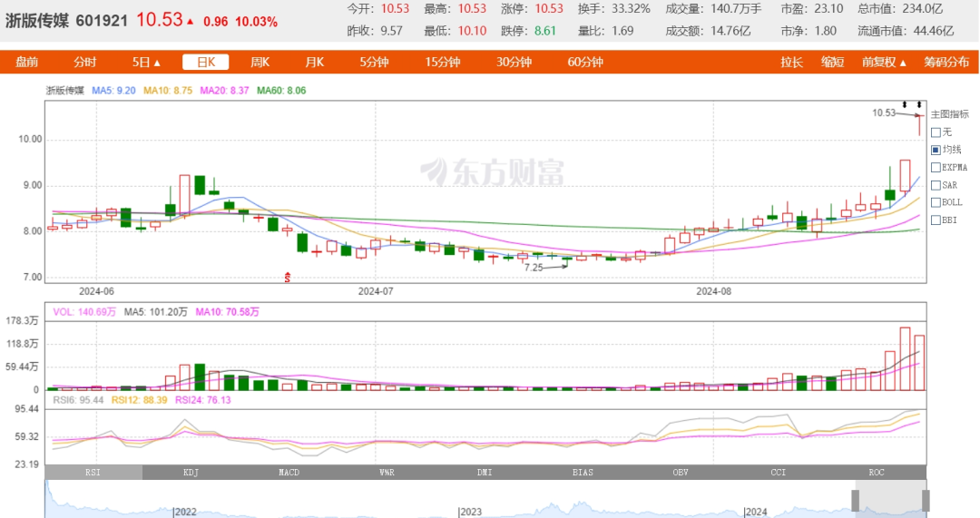Viewport: 980px width, 518px height.
Task: Switch to the 周K weekly chart tab
Action: 260,63
